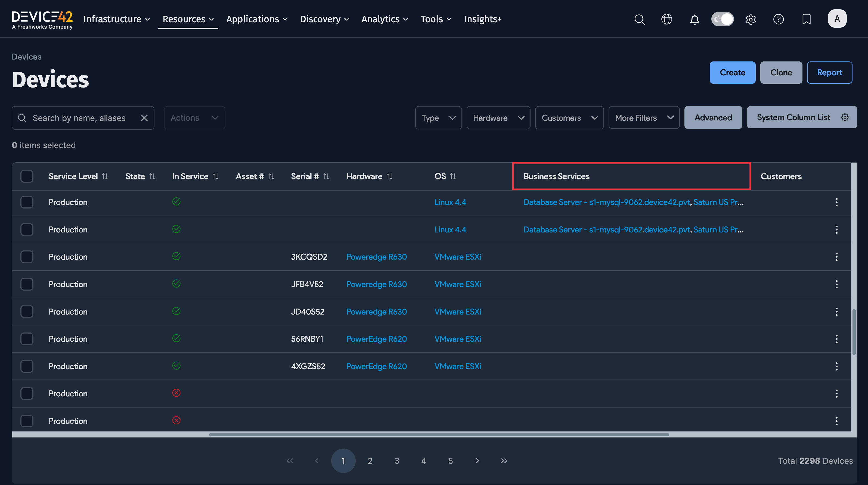The width and height of the screenshot is (868, 485).
Task: Go to page 3
Action: [396, 461]
